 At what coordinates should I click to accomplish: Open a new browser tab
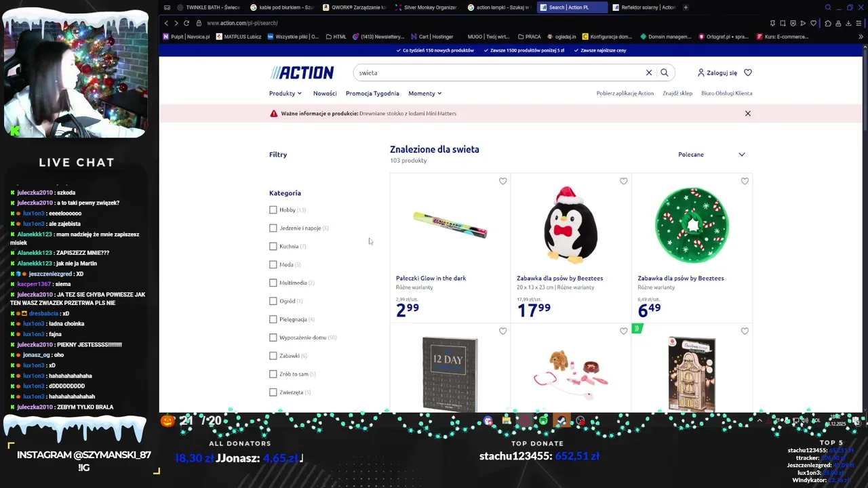click(x=686, y=7)
